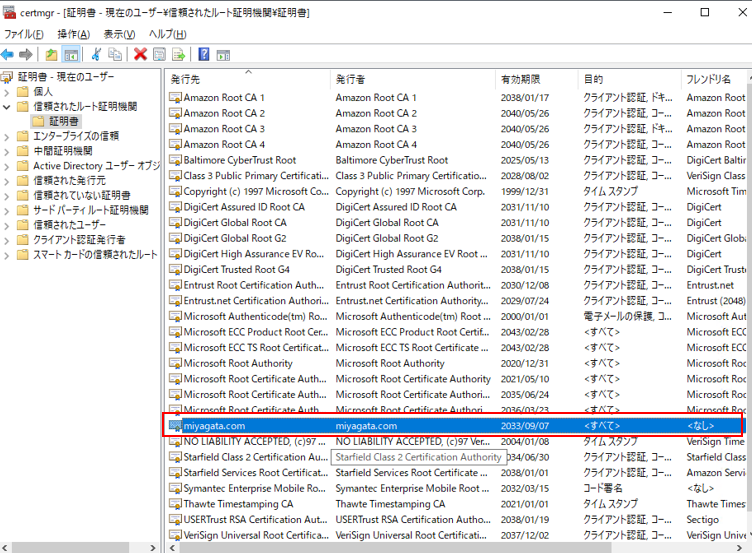Open the ファイル(F) menu

click(24, 34)
